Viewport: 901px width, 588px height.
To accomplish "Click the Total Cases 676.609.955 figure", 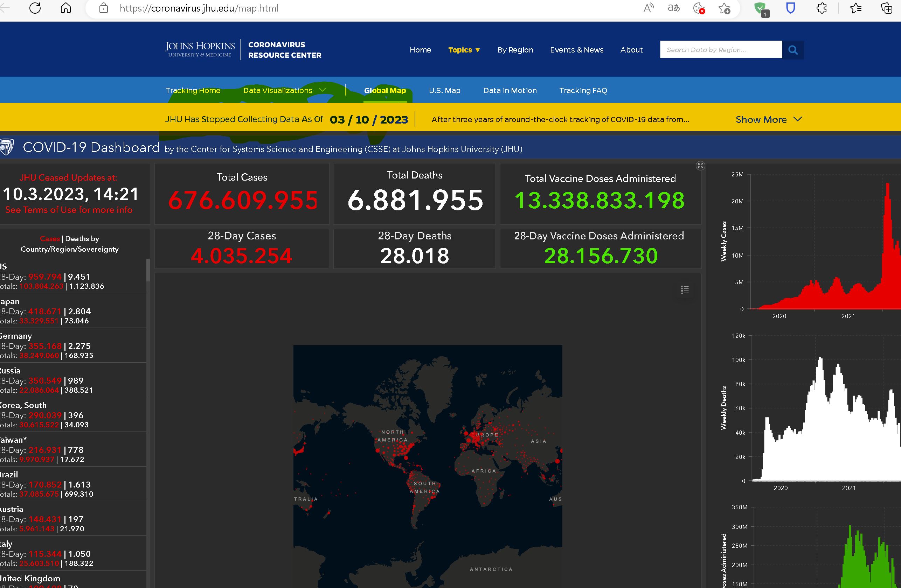I will coord(243,200).
